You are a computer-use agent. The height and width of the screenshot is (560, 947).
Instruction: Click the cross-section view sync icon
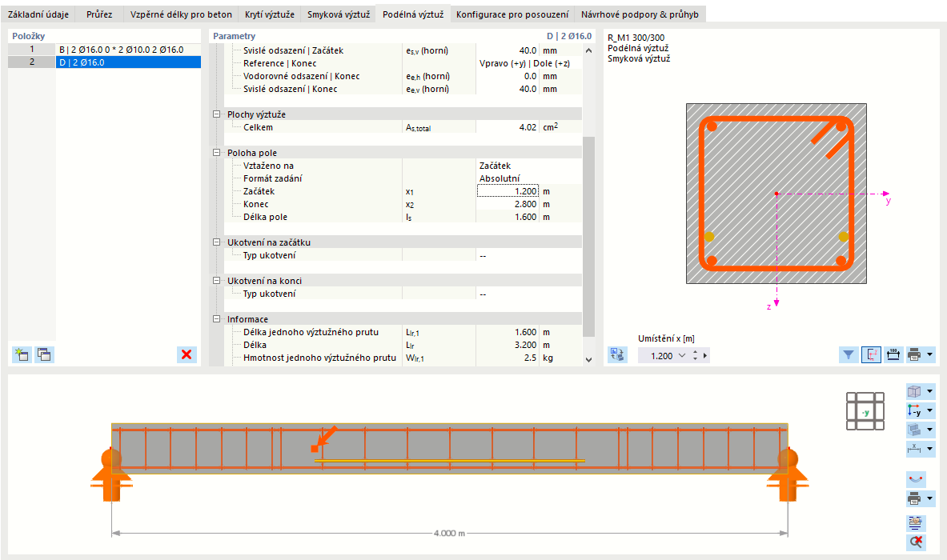616,355
